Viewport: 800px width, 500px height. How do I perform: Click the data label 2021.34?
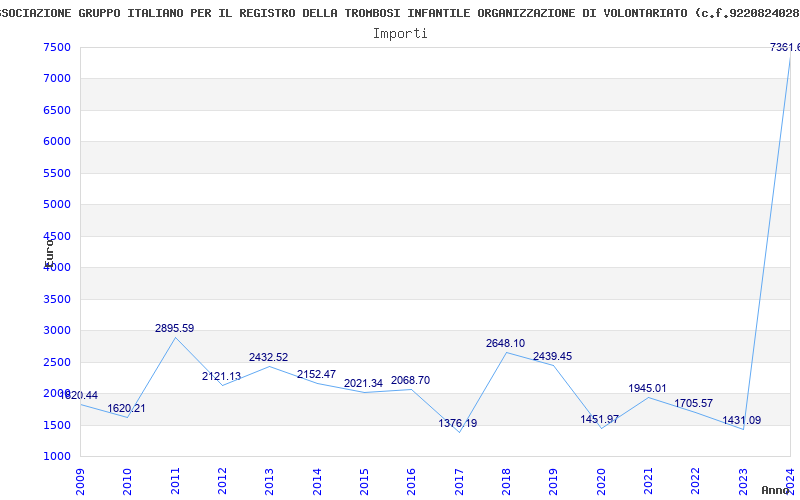[x=363, y=384]
